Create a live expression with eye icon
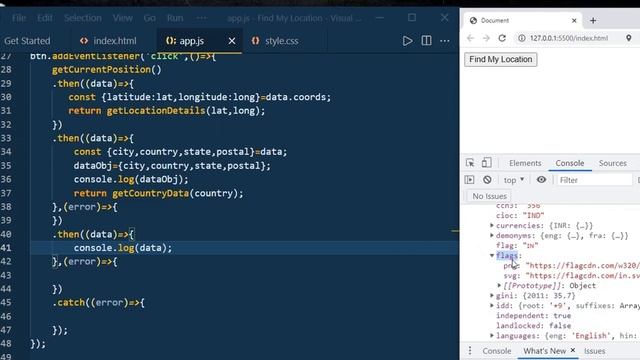This screenshot has height=360, width=640. coord(541,180)
